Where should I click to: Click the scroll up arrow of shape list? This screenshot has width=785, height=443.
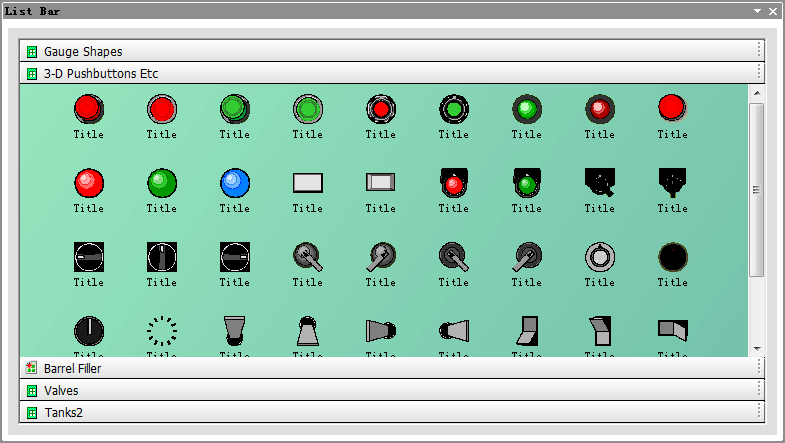[757, 93]
